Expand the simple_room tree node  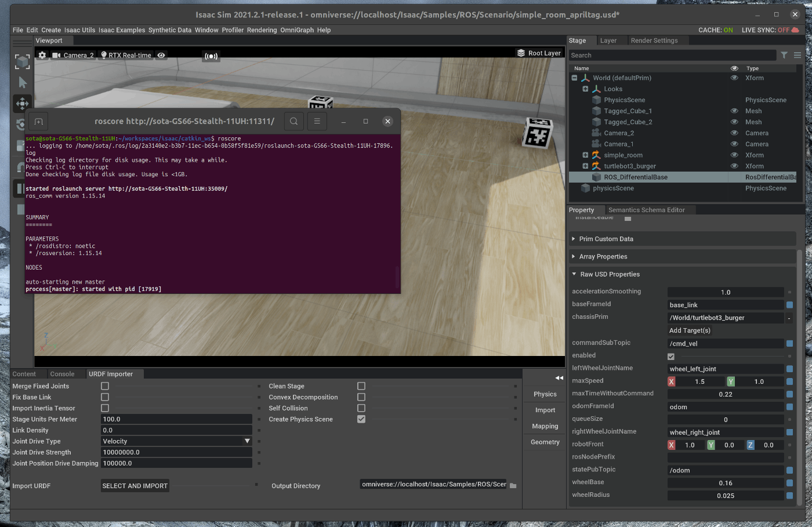click(585, 155)
